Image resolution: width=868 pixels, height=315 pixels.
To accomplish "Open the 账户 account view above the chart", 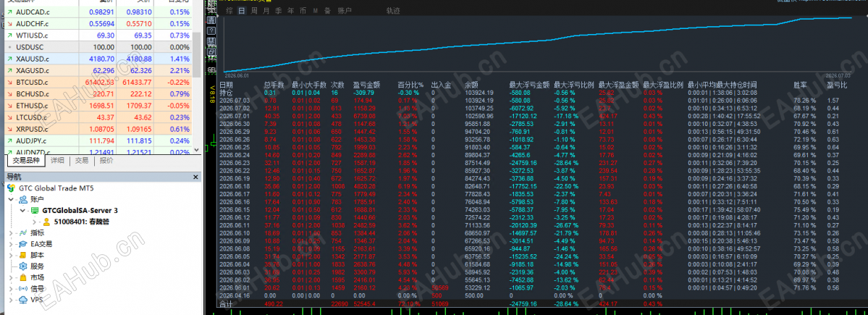I will click(345, 11).
